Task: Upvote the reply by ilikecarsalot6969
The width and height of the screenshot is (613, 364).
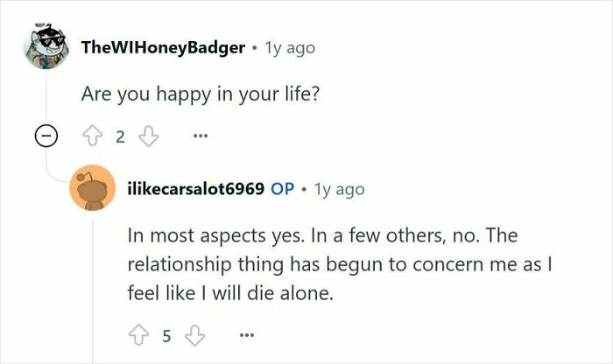Action: pyautogui.click(x=138, y=335)
